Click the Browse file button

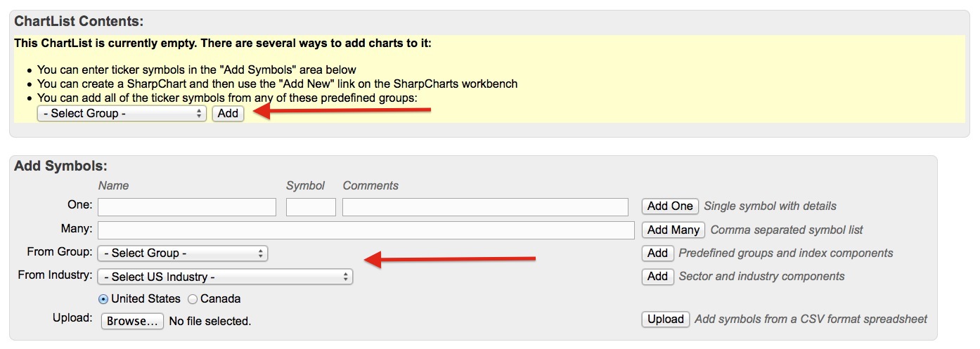click(x=133, y=321)
